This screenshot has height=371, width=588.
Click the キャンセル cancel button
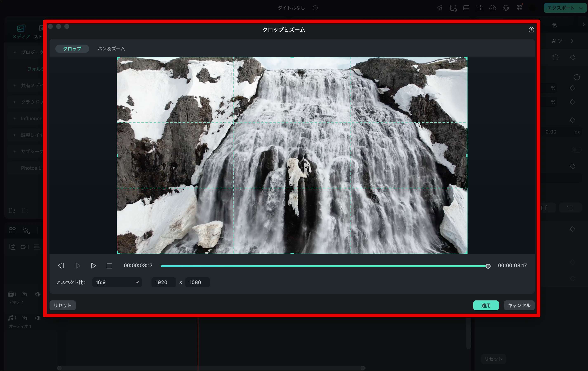click(519, 306)
